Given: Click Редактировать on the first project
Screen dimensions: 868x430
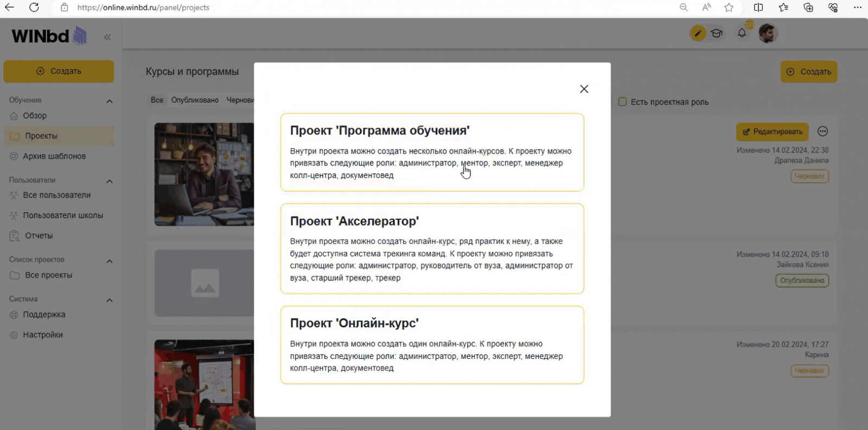Looking at the screenshot, I should [773, 132].
